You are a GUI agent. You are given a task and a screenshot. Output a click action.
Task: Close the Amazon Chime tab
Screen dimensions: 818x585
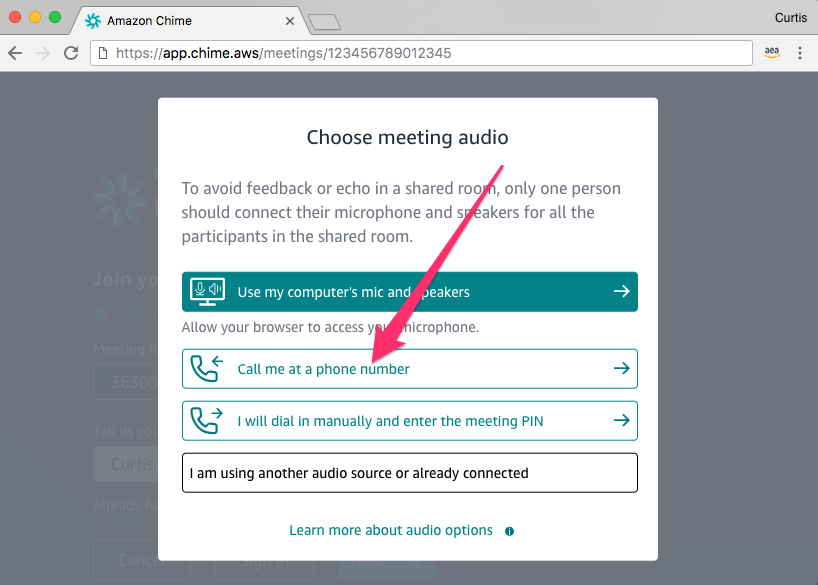[290, 21]
